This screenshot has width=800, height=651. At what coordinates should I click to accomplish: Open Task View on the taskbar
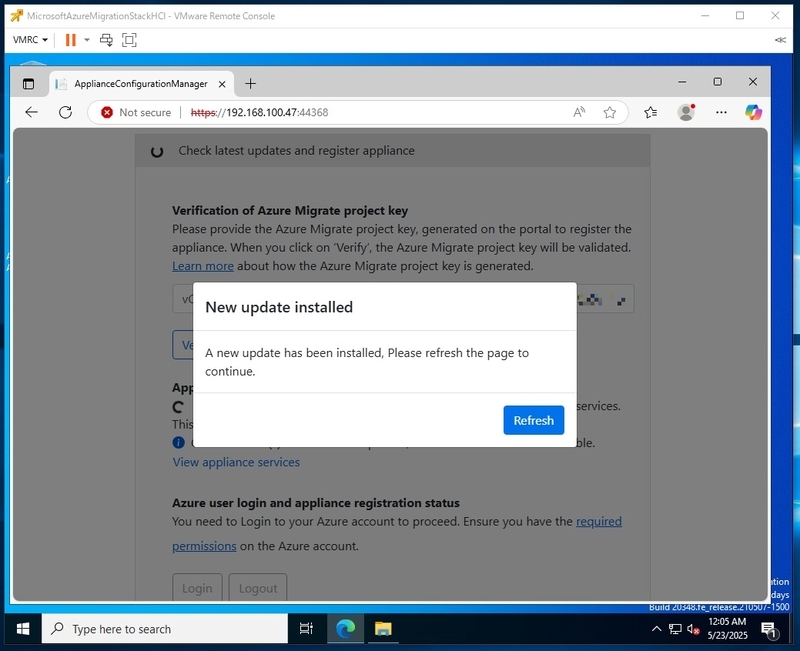pyautogui.click(x=306, y=629)
